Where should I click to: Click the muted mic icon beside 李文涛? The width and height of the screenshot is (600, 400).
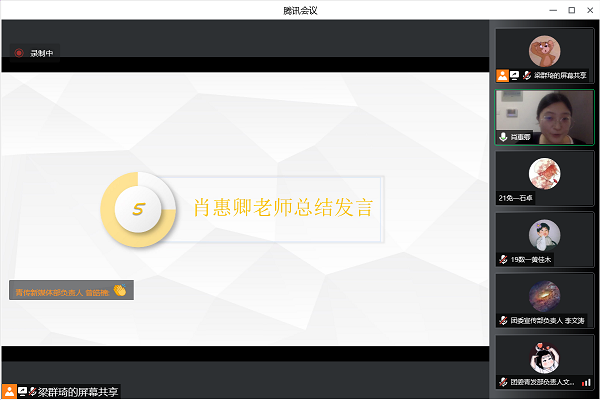click(x=503, y=320)
